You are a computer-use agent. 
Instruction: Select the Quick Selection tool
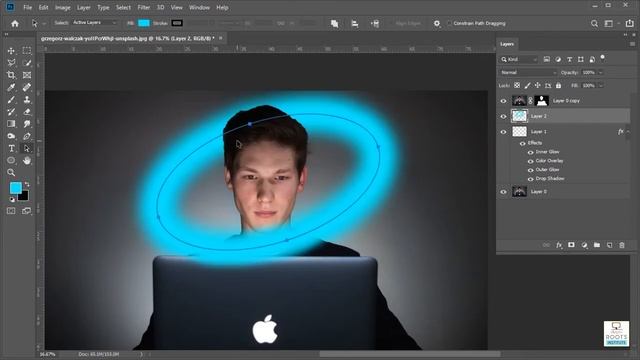pos(27,63)
